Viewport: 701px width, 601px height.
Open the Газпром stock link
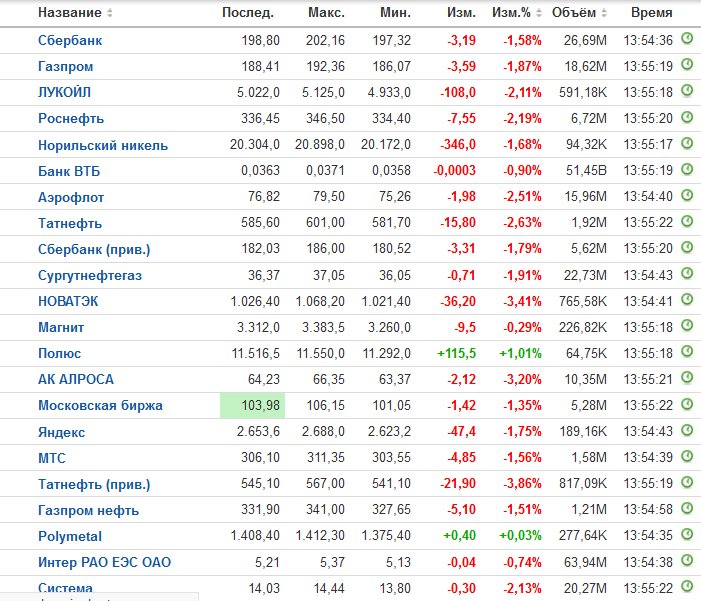point(66,67)
